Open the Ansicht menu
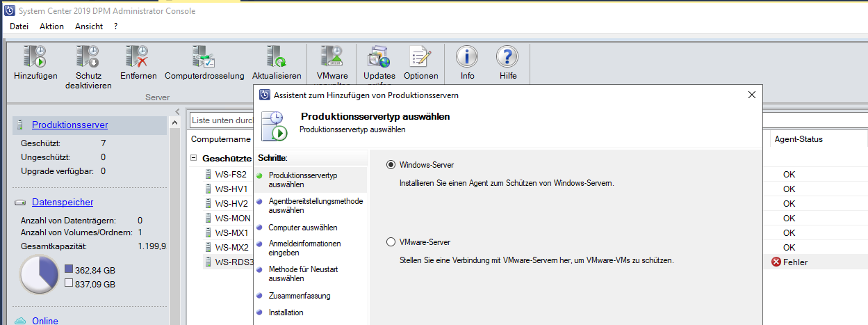Image resolution: width=868 pixels, height=325 pixels. pos(89,26)
